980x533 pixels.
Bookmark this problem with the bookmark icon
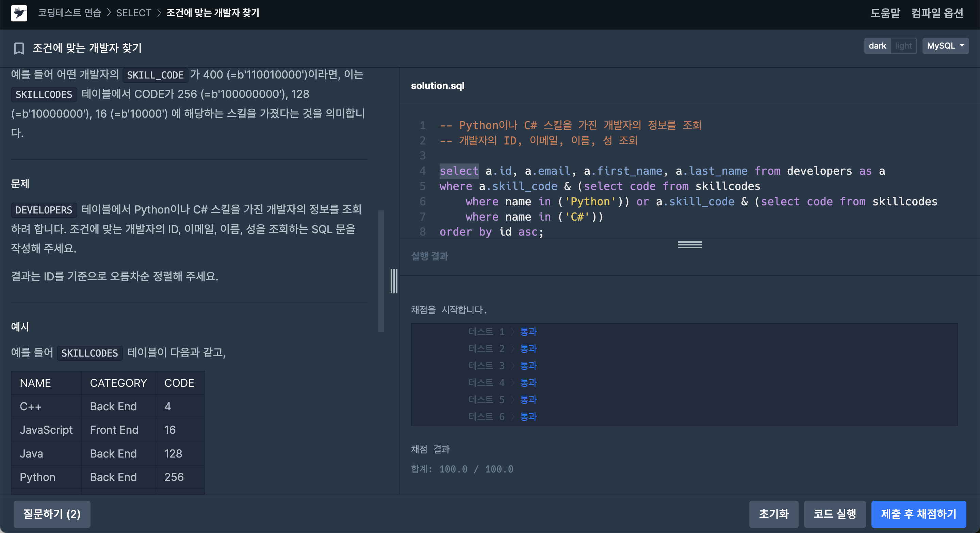tap(19, 48)
